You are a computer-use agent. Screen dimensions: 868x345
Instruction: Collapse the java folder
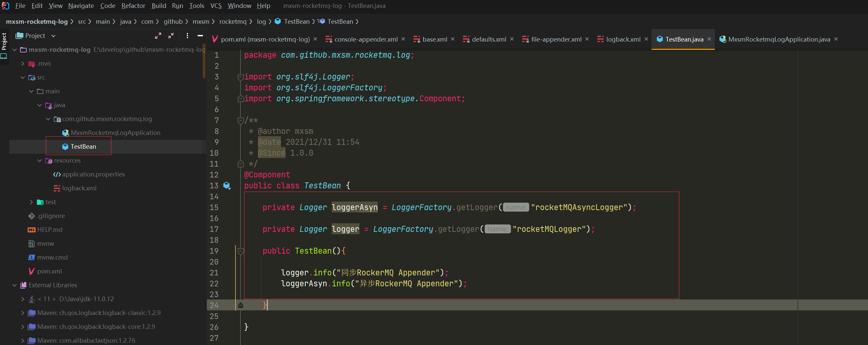click(40, 105)
